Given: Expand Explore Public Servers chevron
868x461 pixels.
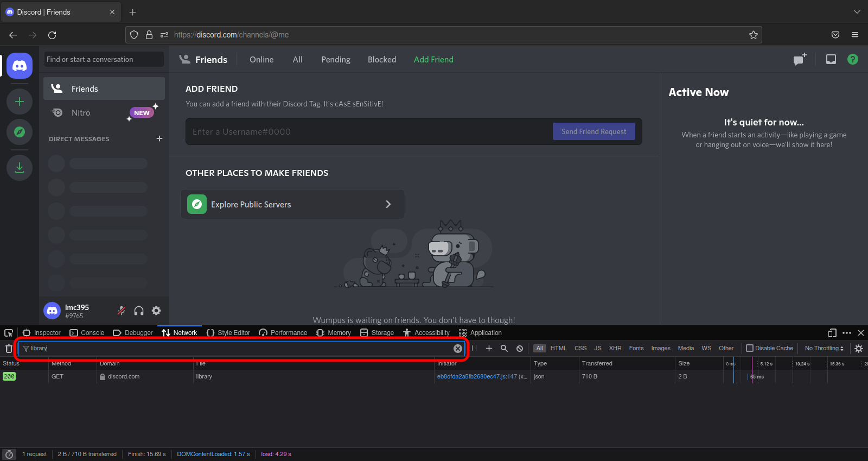Looking at the screenshot, I should point(388,204).
